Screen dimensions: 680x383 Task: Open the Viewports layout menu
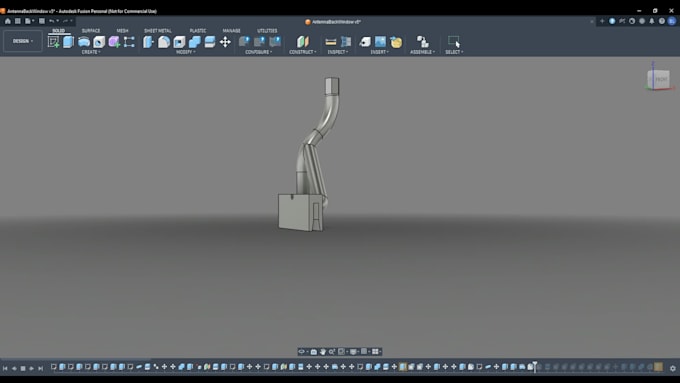[x=376, y=352]
